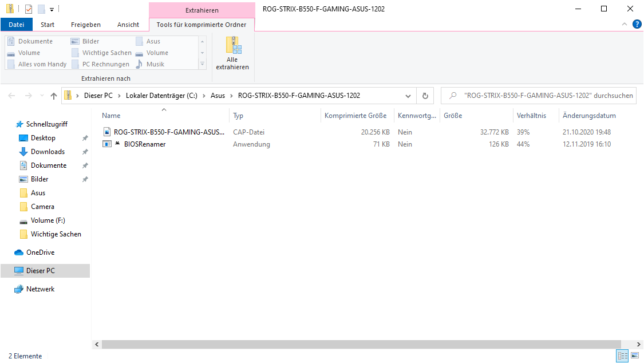Click the Dieser PC monitor icon in sidebar

pyautogui.click(x=19, y=271)
